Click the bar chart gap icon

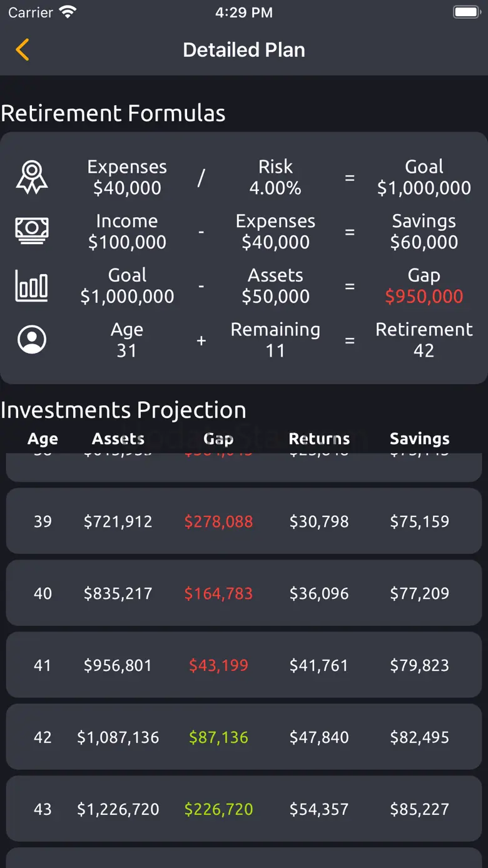pos(32,286)
